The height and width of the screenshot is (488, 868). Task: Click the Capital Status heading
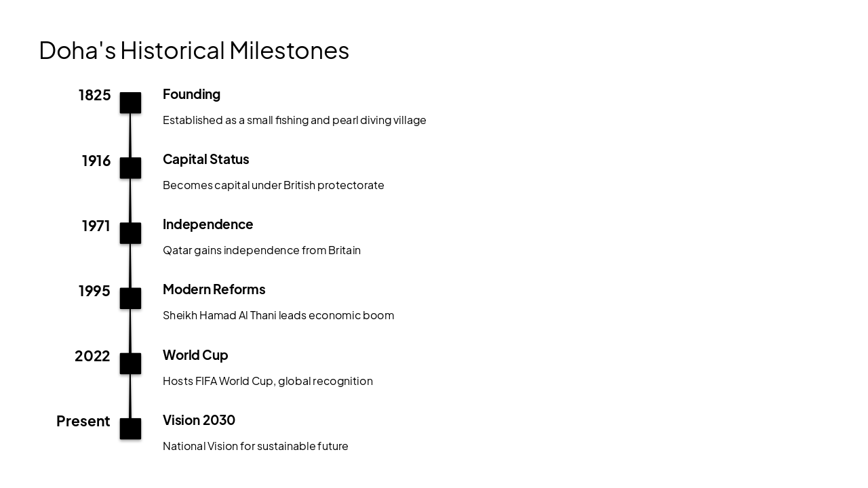(205, 159)
